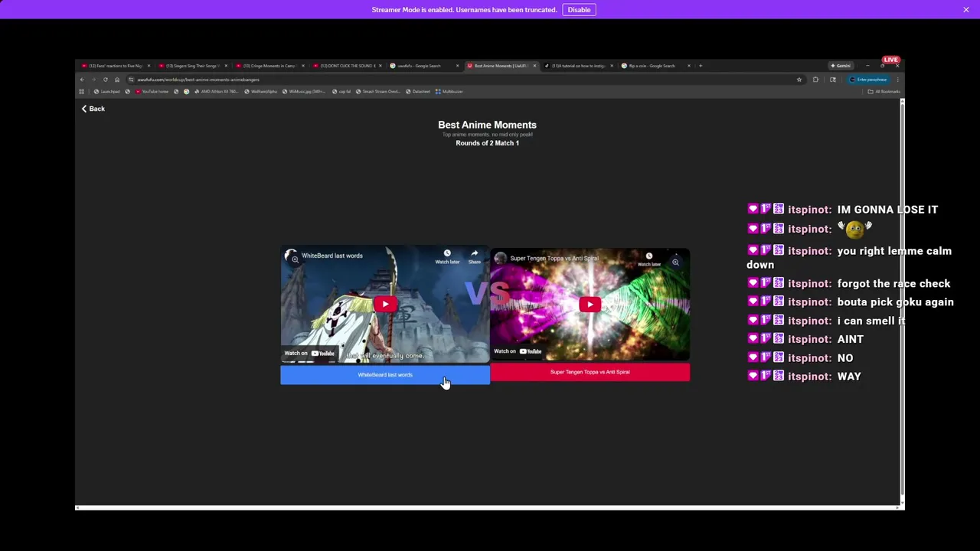Click the browser back arrow
The width and height of the screenshot is (980, 551).
82,80
